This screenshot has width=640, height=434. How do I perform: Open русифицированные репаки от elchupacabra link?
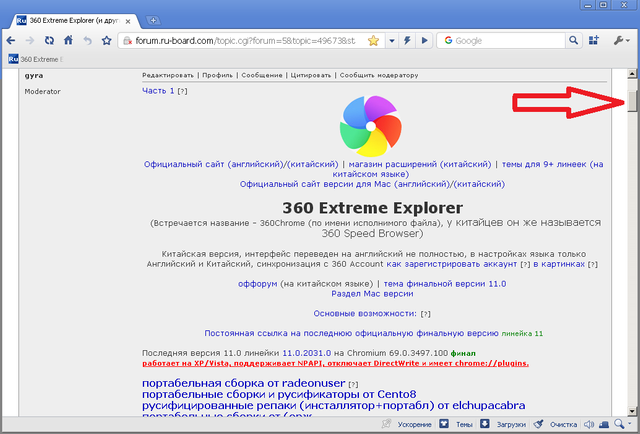(x=333, y=405)
